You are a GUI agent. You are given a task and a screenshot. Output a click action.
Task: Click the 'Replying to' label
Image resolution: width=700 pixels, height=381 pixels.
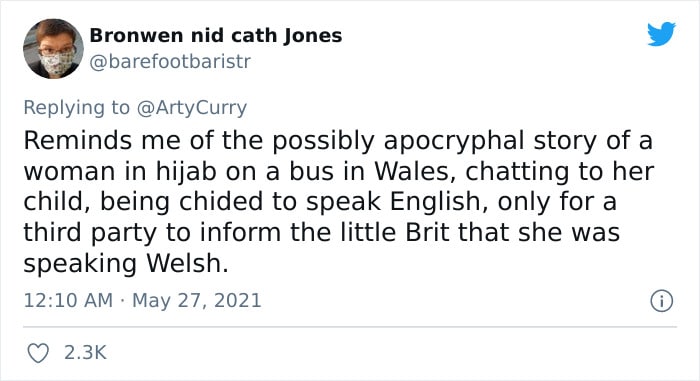tap(76, 108)
